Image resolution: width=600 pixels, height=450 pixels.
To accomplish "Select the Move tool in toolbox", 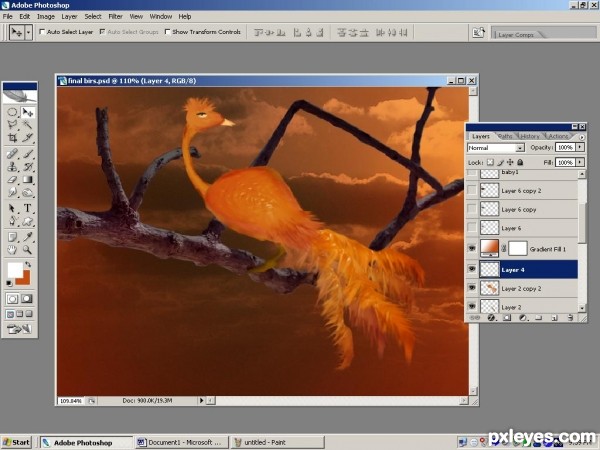I will 28,112.
